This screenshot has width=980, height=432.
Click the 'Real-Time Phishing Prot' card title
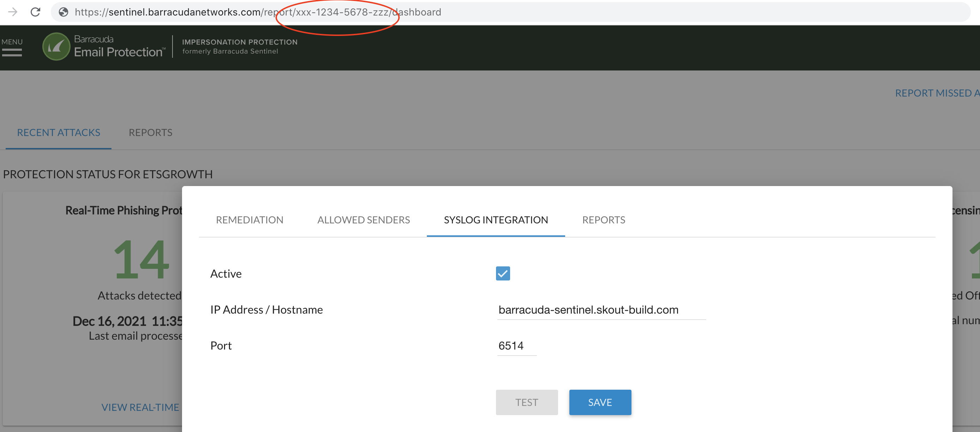point(123,210)
